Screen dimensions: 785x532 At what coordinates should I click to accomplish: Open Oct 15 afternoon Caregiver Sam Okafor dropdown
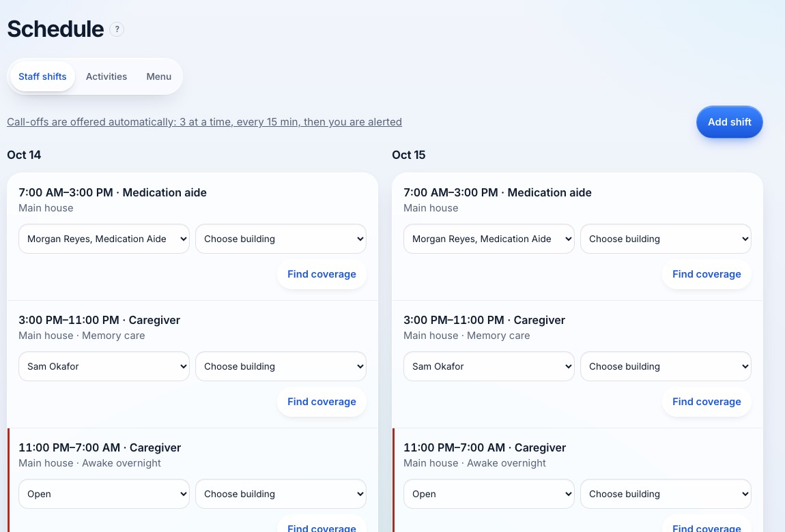(x=489, y=366)
